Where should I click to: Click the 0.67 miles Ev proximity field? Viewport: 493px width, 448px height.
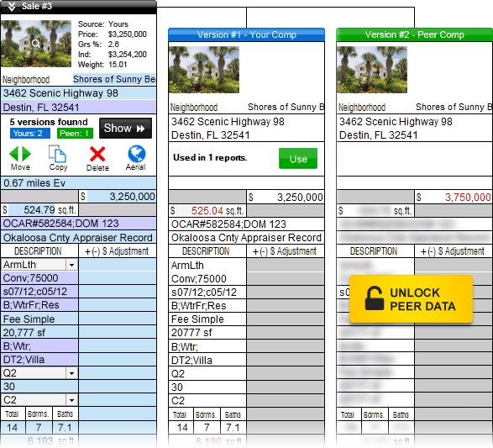pos(79,183)
